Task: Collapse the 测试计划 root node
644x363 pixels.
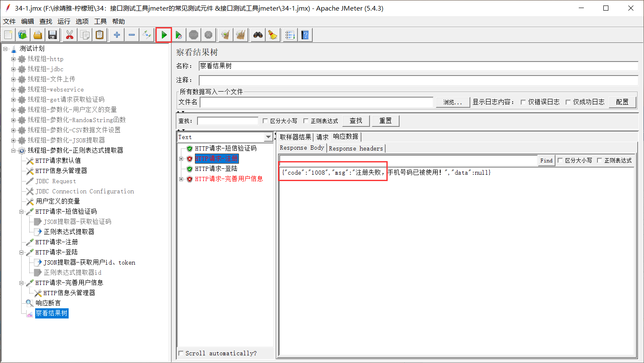Action: pos(6,49)
